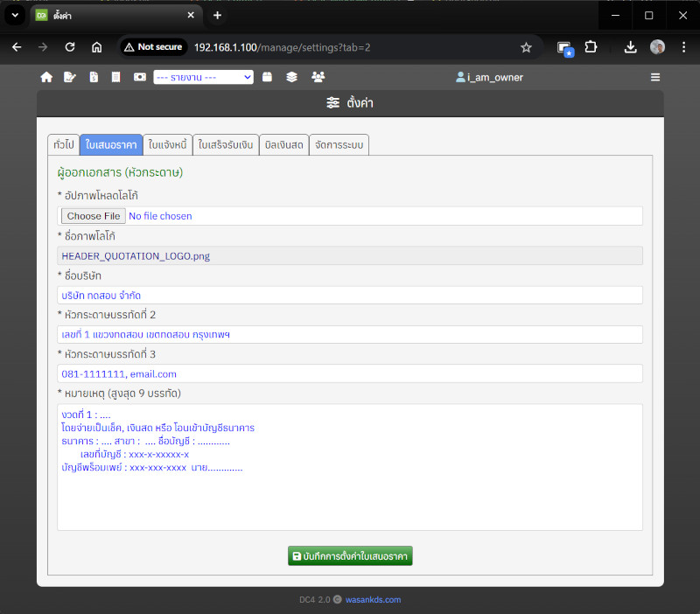Switch to the จัดการระบบ tab
Viewport: 700px width, 614px height.
coord(339,145)
